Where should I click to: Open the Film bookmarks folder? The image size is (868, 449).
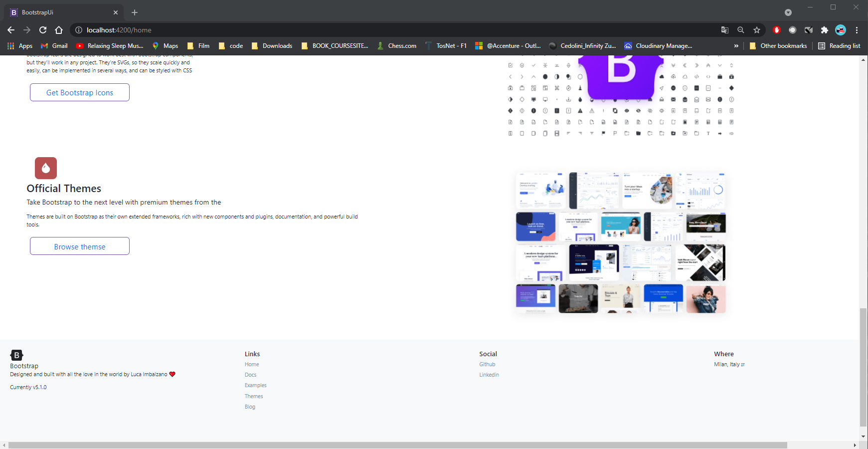[x=198, y=46]
